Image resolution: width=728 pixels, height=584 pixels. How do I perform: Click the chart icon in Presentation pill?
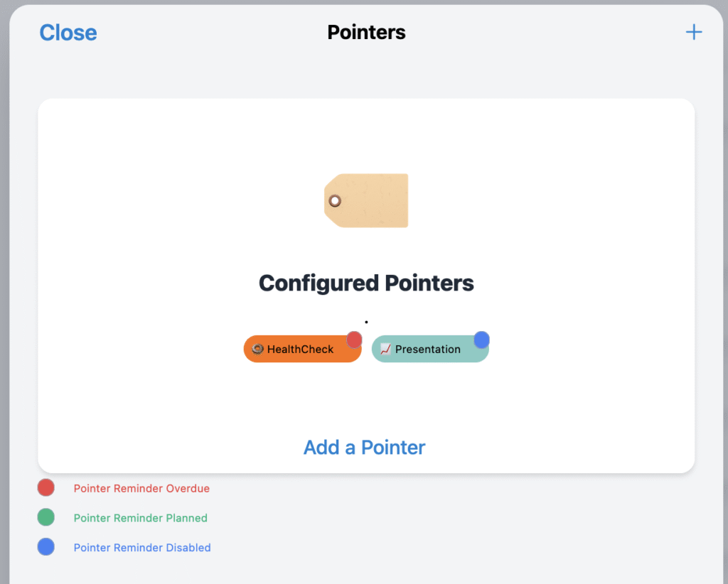[x=385, y=349]
